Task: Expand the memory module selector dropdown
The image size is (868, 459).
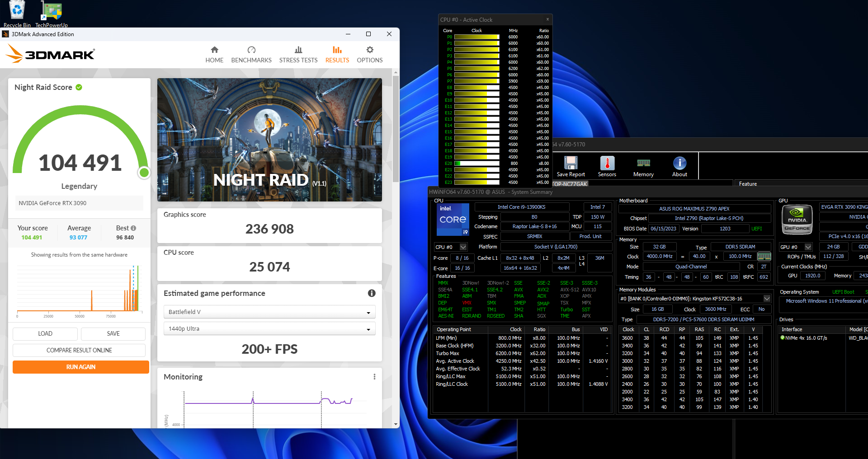Action: pos(767,299)
